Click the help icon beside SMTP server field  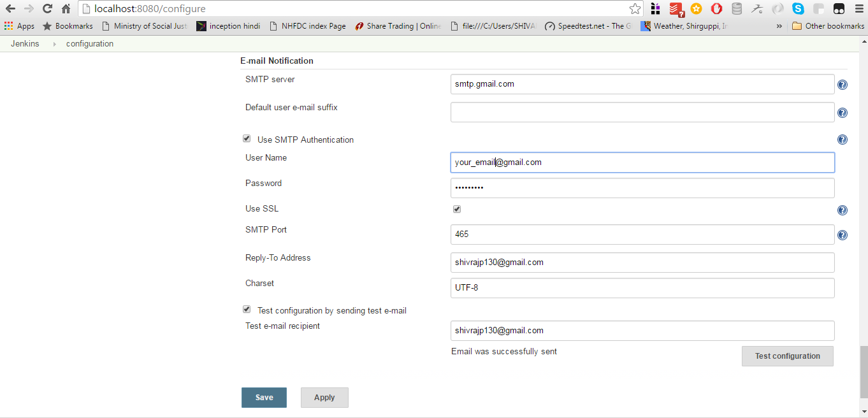click(842, 84)
